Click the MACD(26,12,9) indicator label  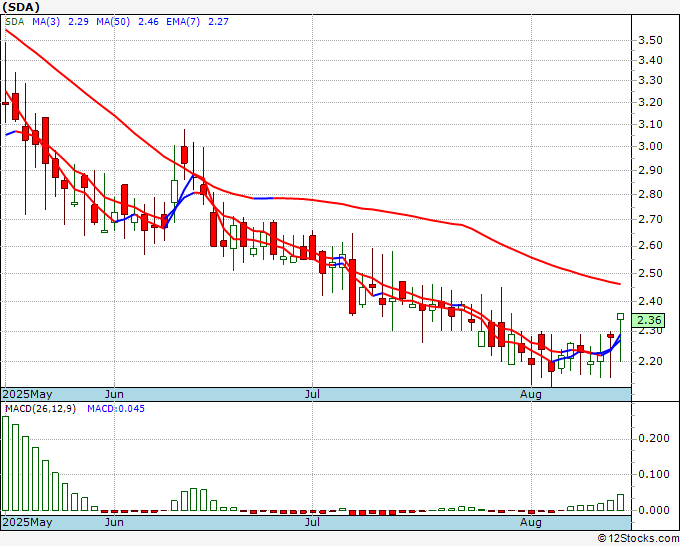click(40, 409)
